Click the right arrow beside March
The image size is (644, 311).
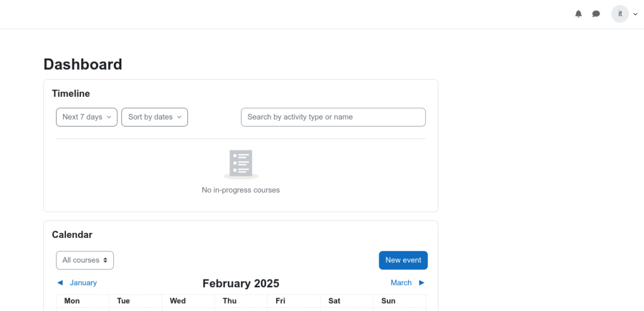pyautogui.click(x=421, y=283)
